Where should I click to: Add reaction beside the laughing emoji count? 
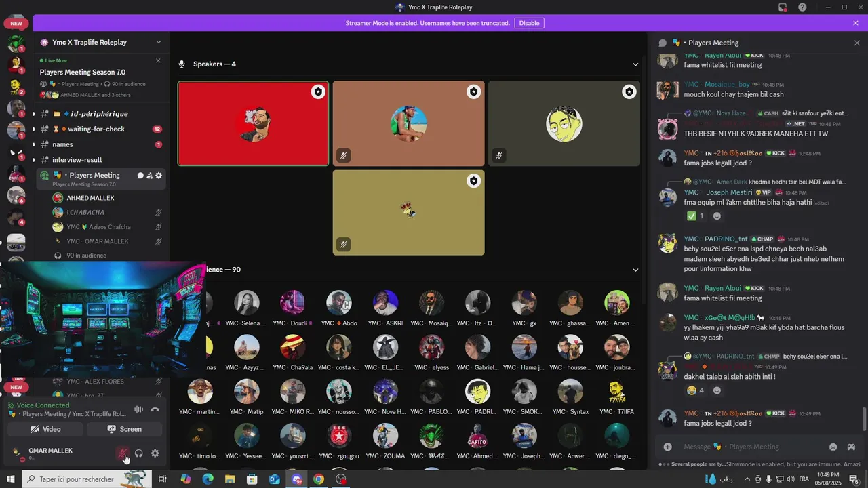717,390
